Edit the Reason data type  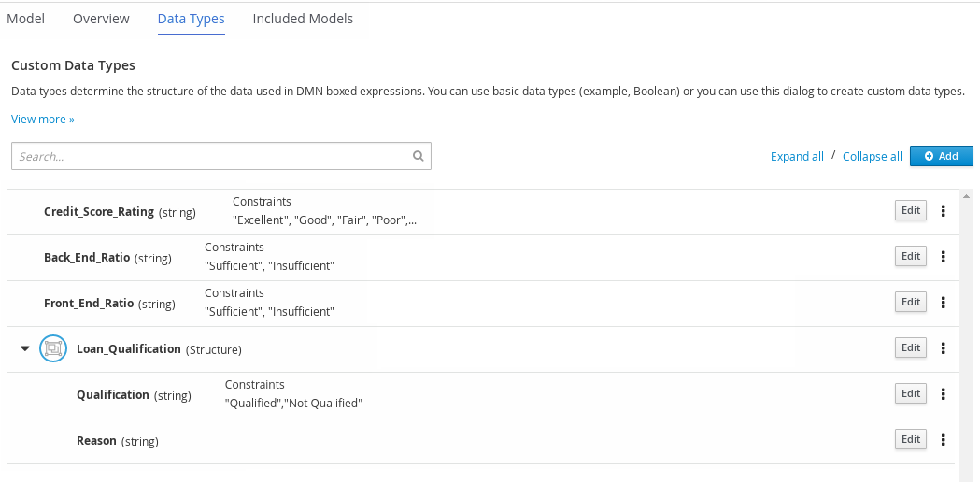(x=910, y=440)
